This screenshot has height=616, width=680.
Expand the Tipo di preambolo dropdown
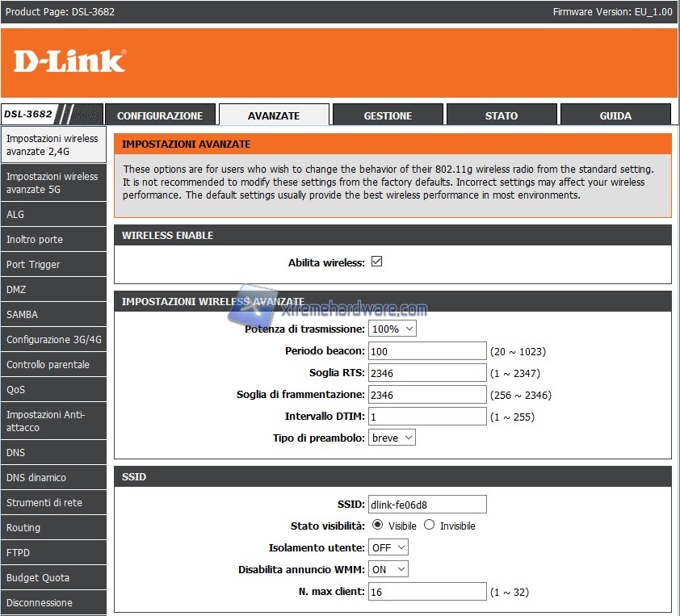tap(392, 438)
